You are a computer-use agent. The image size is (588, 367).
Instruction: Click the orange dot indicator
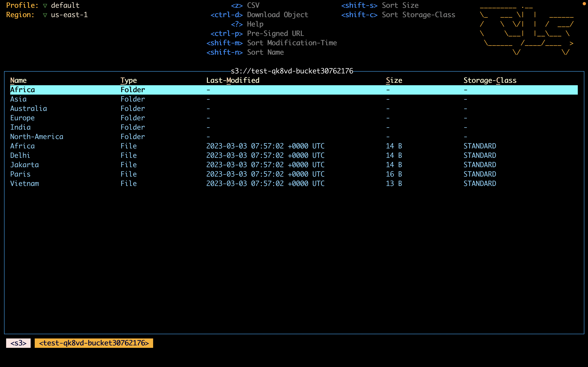(x=584, y=4)
